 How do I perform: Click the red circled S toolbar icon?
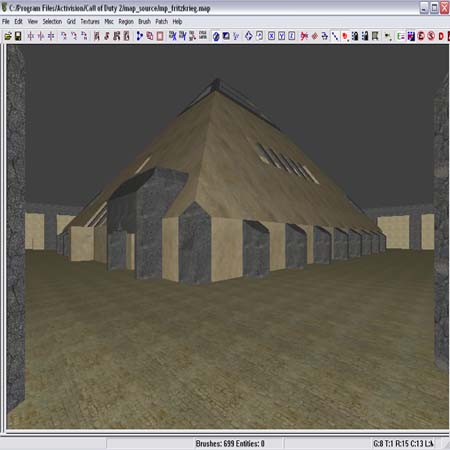pos(431,36)
